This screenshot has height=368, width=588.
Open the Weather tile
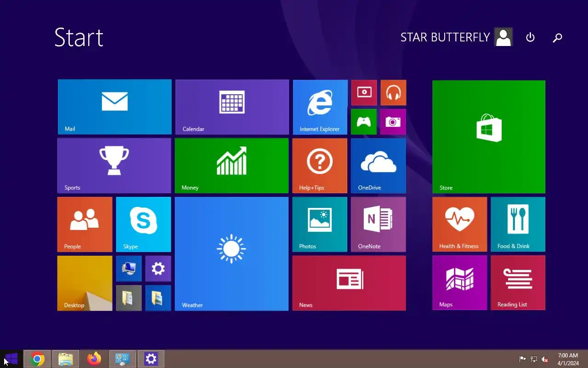(232, 254)
